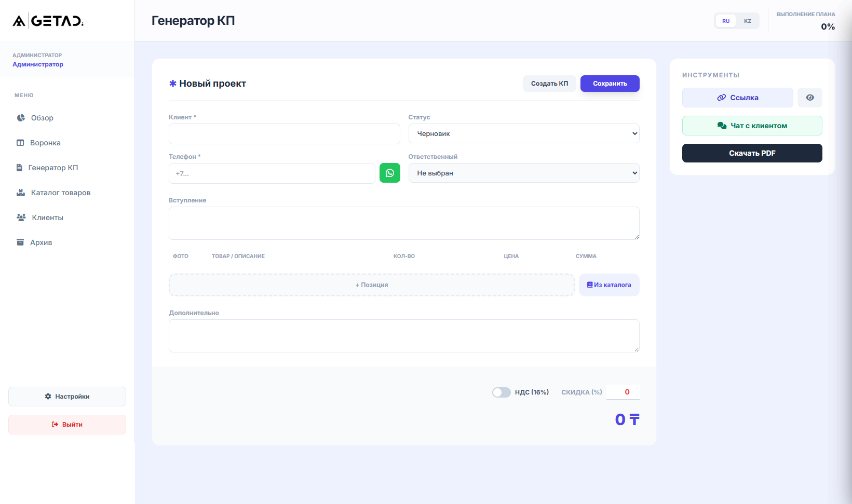
Task: Click the eye preview icon next to Ссылка
Action: [809, 97]
